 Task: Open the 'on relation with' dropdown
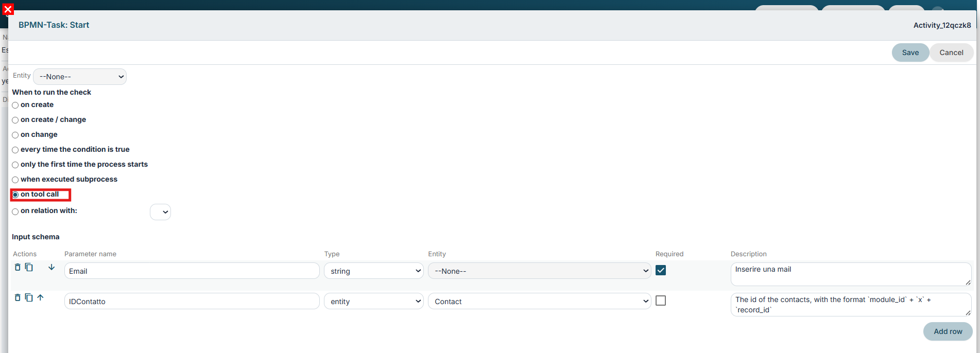[x=160, y=212]
